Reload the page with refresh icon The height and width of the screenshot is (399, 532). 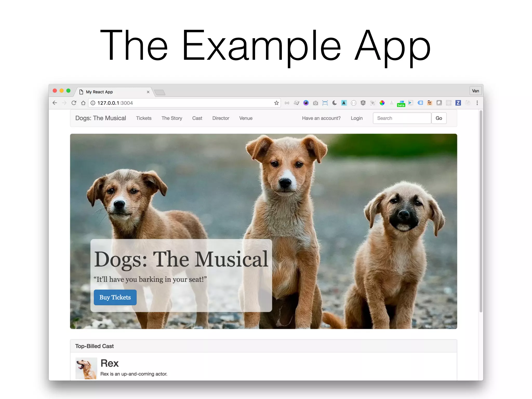tap(74, 103)
